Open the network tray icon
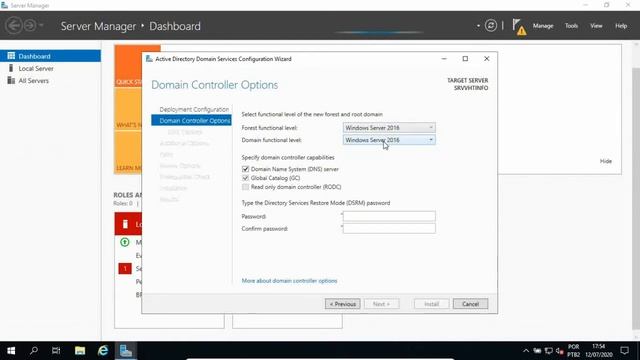This screenshot has width=640, height=360. (x=549, y=351)
